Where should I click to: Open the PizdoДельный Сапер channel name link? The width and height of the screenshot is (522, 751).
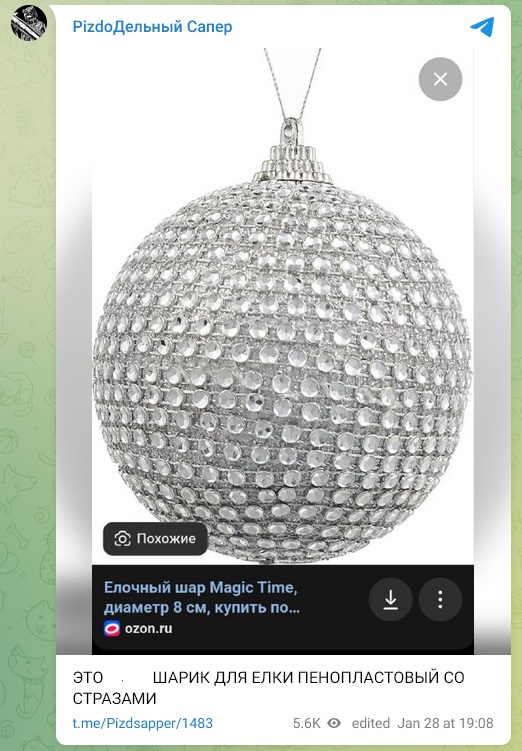tap(152, 27)
